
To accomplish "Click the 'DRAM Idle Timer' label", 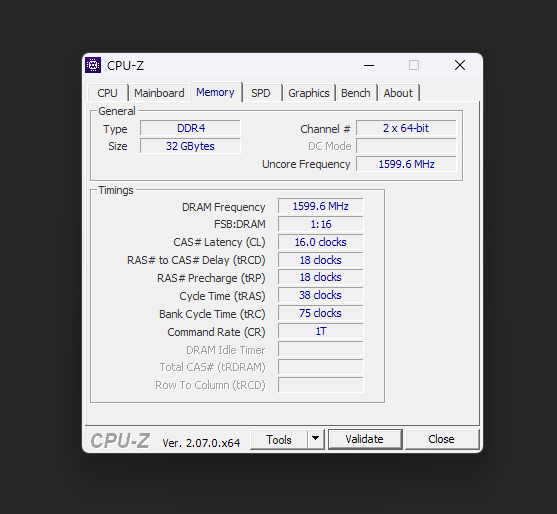I will [x=226, y=350].
